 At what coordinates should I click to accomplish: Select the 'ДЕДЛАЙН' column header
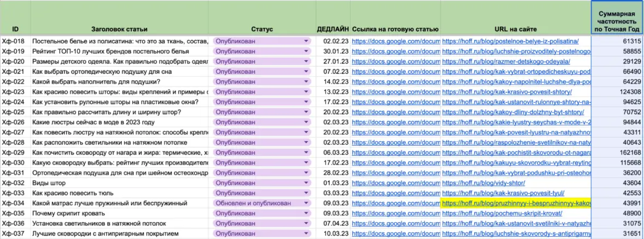333,28
